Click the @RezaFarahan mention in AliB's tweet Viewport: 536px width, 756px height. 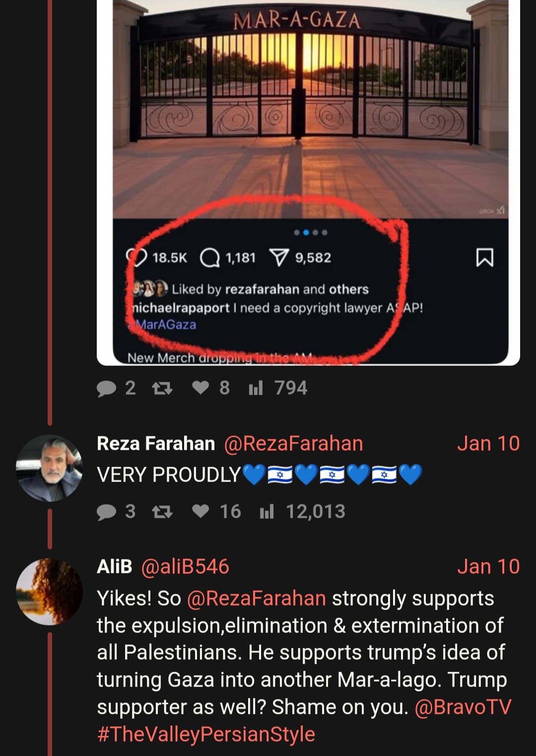(256, 599)
